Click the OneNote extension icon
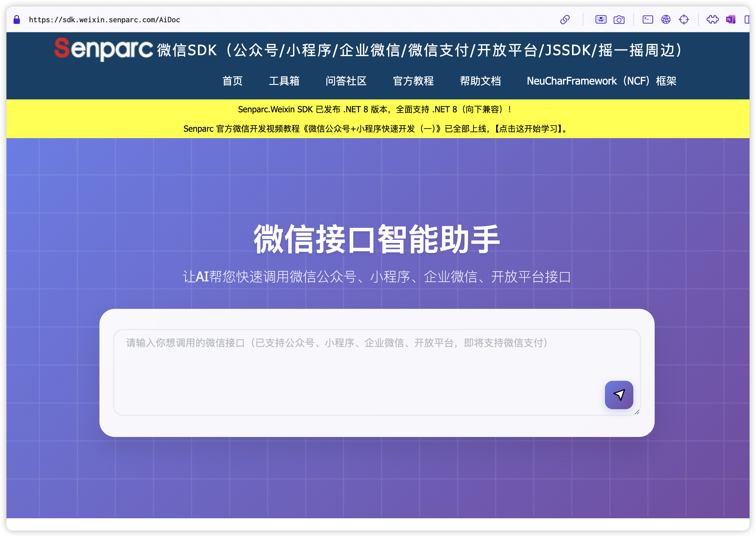The image size is (756, 537). [x=730, y=20]
